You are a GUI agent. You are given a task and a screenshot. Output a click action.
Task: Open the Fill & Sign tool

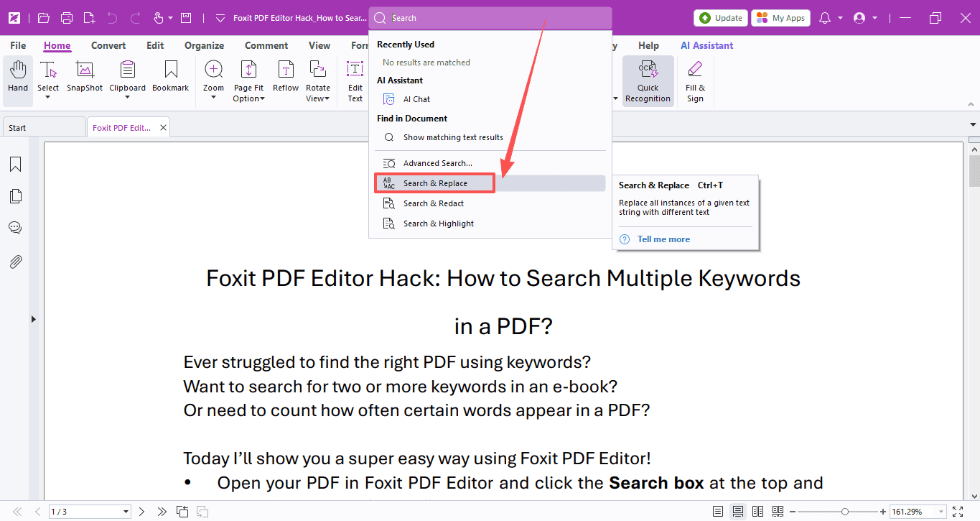coord(695,80)
